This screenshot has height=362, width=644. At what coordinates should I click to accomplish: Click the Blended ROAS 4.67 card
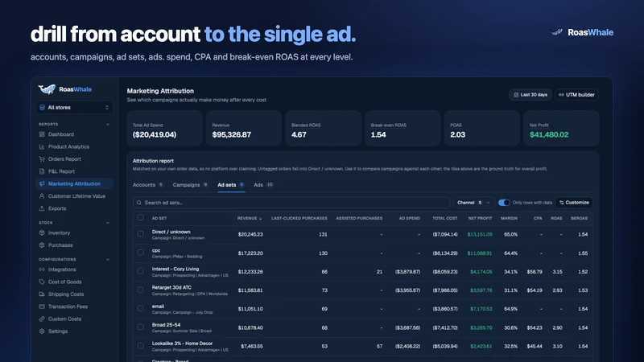point(324,128)
